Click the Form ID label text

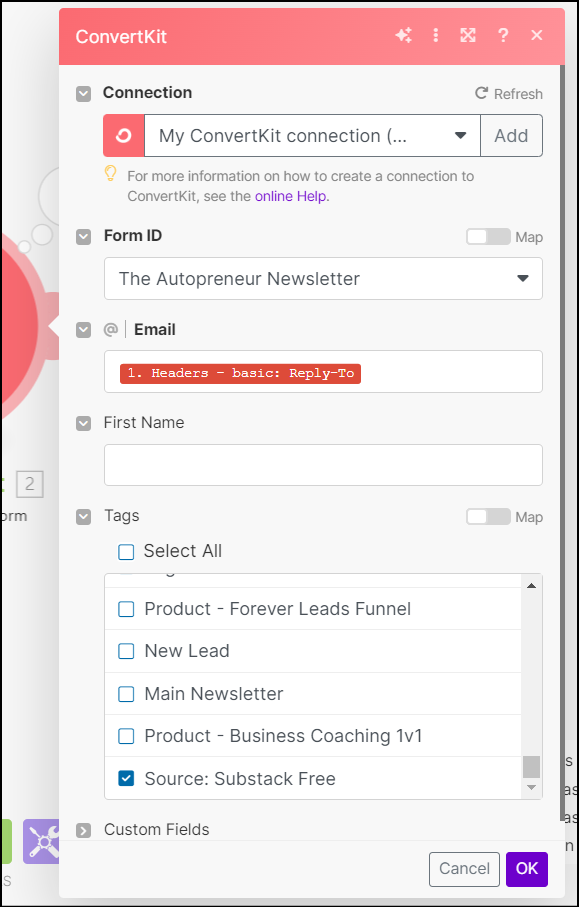(x=133, y=236)
